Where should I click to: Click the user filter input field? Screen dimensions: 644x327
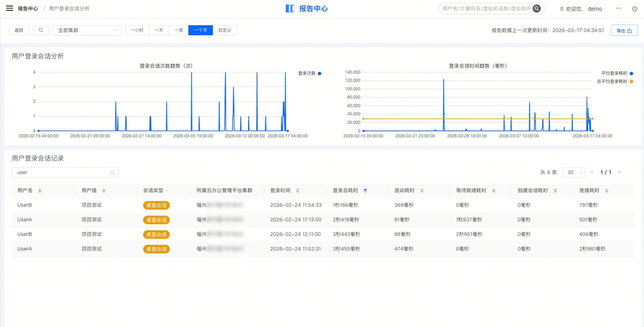[61, 172]
